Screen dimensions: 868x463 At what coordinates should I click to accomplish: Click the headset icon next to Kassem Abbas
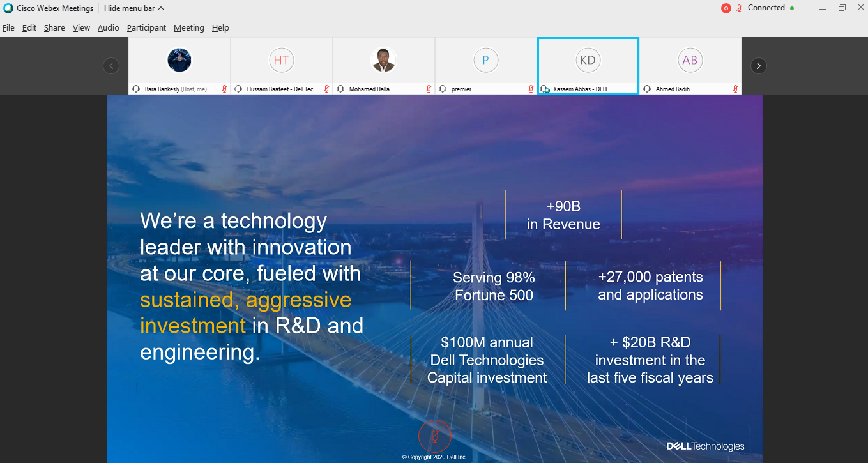[x=545, y=89]
